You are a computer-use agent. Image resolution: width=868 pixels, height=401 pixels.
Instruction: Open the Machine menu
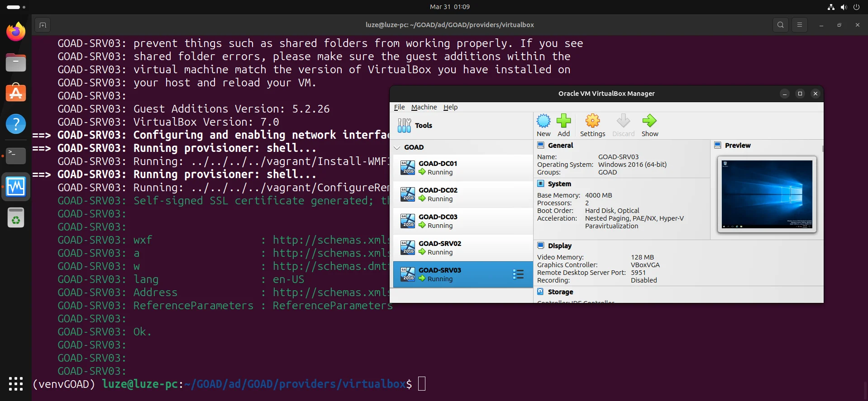[424, 107]
